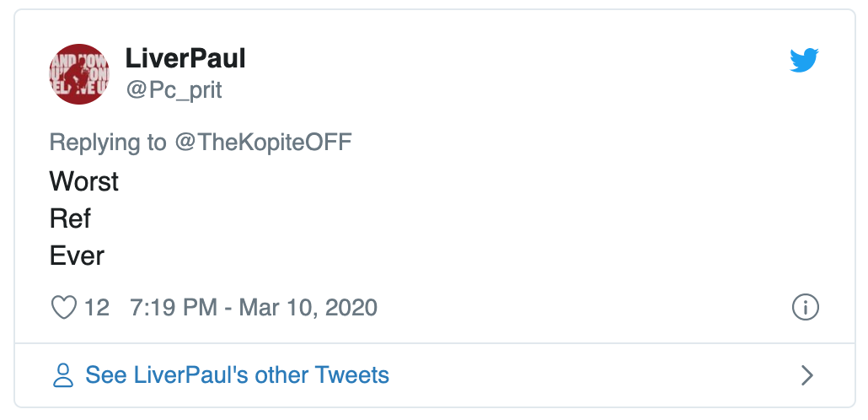Like the tweet with the heart icon
The width and height of the screenshot is (868, 420).
(64, 308)
